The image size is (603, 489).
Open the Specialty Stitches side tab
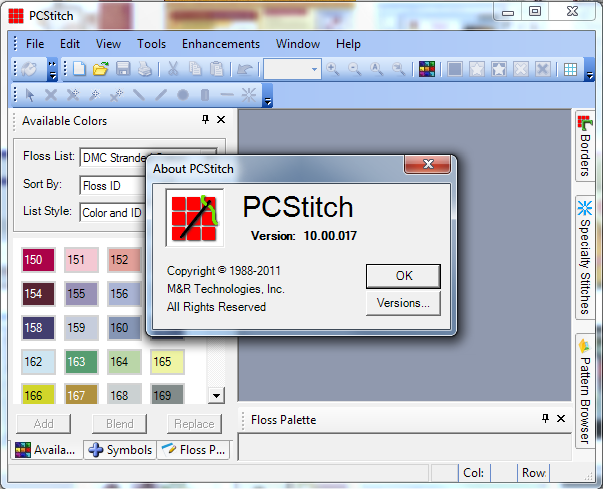click(x=585, y=258)
